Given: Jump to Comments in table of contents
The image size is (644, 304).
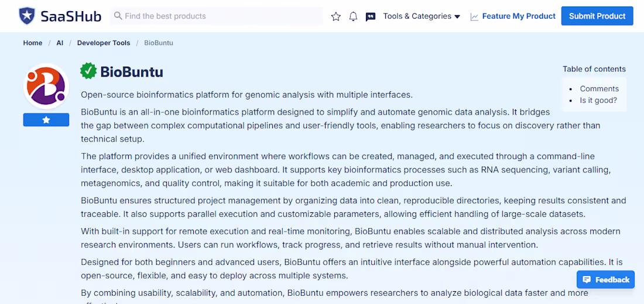Looking at the screenshot, I should [600, 89].
